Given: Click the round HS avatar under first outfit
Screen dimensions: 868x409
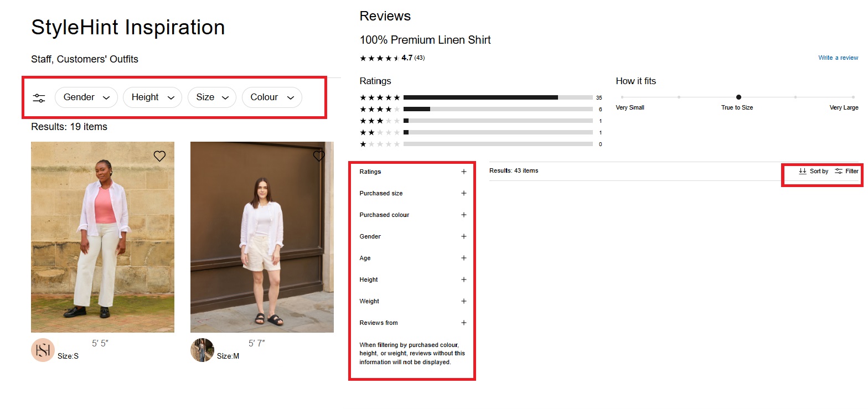Looking at the screenshot, I should point(43,350).
